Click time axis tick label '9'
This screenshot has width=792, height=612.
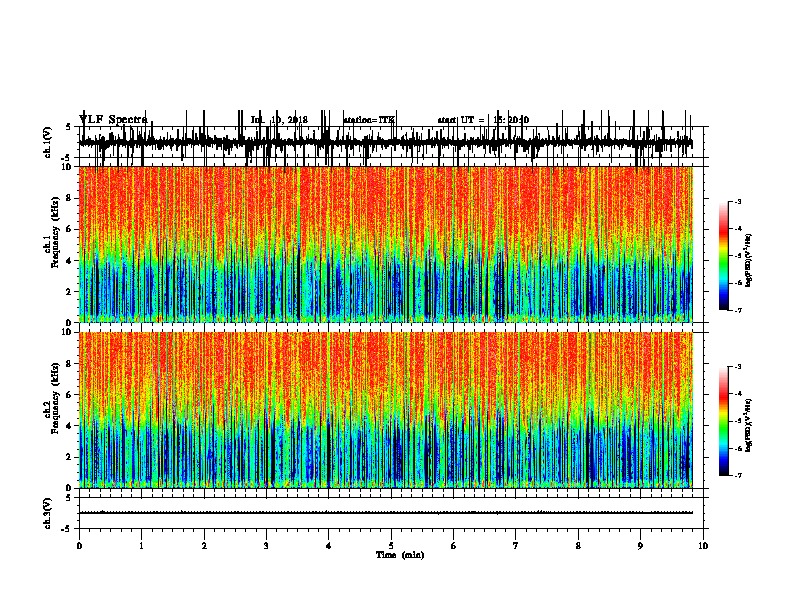coord(640,546)
